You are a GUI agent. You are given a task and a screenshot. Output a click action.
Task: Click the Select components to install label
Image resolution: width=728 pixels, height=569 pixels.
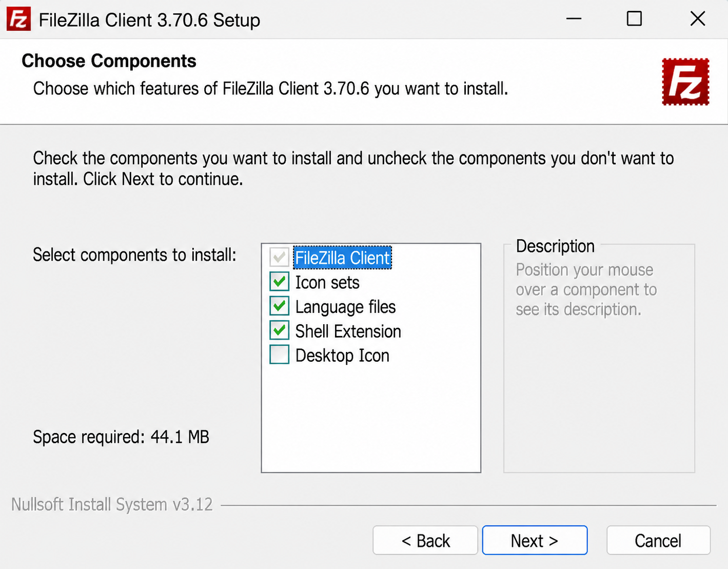point(134,255)
